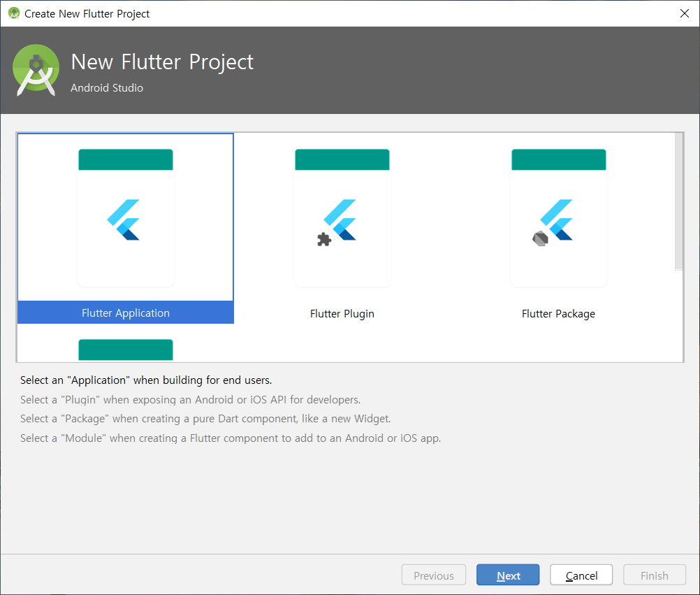This screenshot has width=700, height=595.
Task: Click the Flutter logo with Dart package badge
Action: pyautogui.click(x=553, y=222)
